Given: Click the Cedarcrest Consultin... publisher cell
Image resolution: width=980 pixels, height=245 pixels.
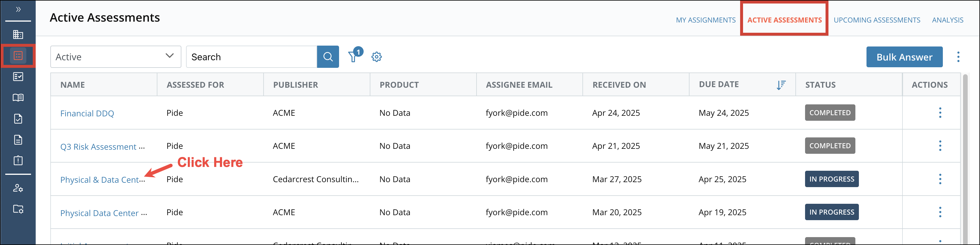Looking at the screenshot, I should coord(316,179).
